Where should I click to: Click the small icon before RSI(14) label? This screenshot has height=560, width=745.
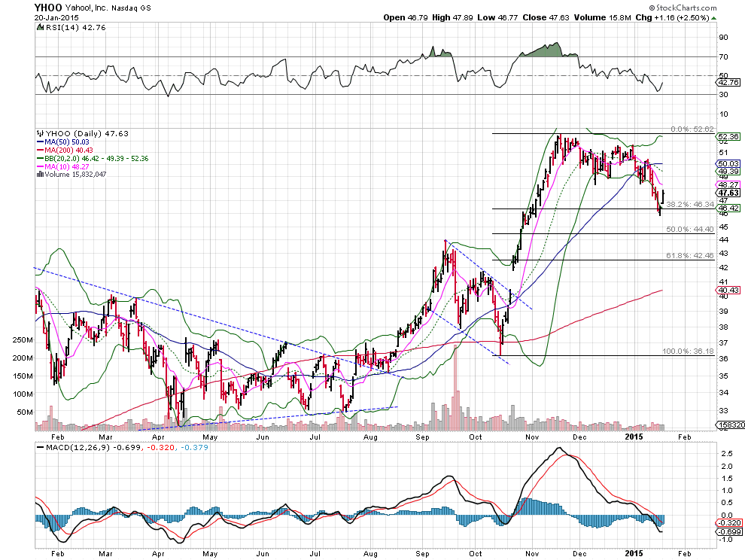pos(40,28)
